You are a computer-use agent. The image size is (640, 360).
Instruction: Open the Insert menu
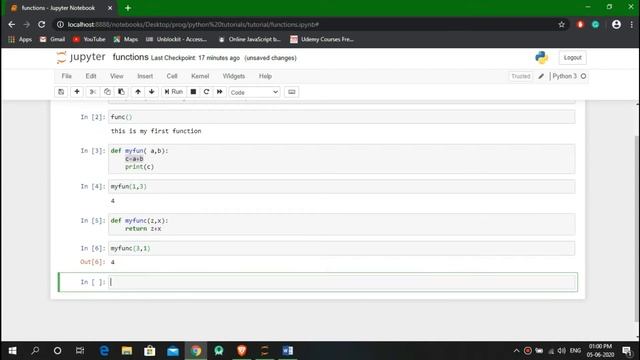pos(145,76)
